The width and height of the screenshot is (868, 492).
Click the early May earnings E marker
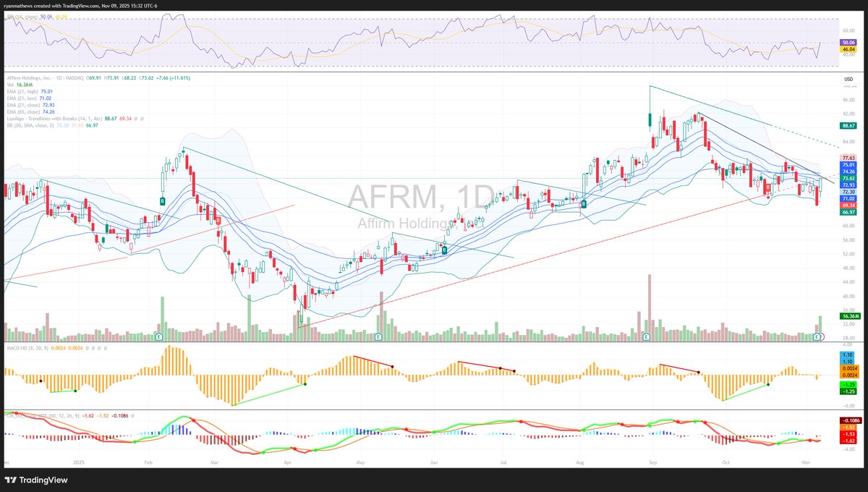tap(379, 336)
